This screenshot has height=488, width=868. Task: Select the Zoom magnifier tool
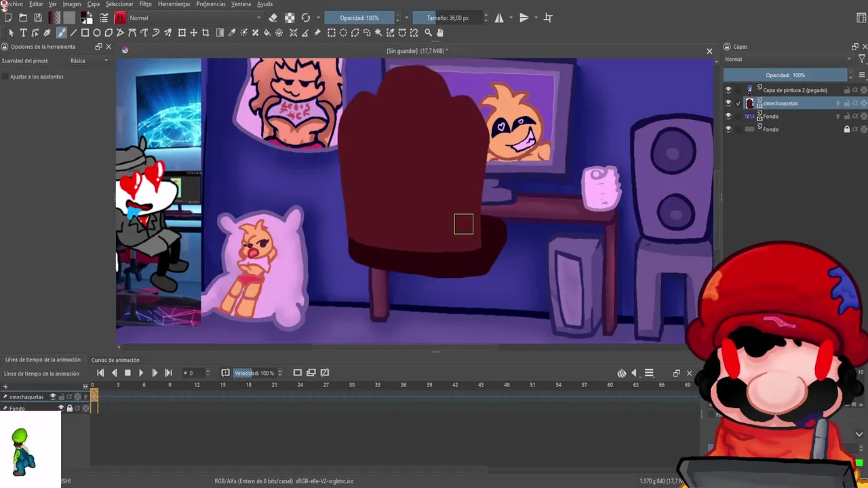tap(428, 33)
